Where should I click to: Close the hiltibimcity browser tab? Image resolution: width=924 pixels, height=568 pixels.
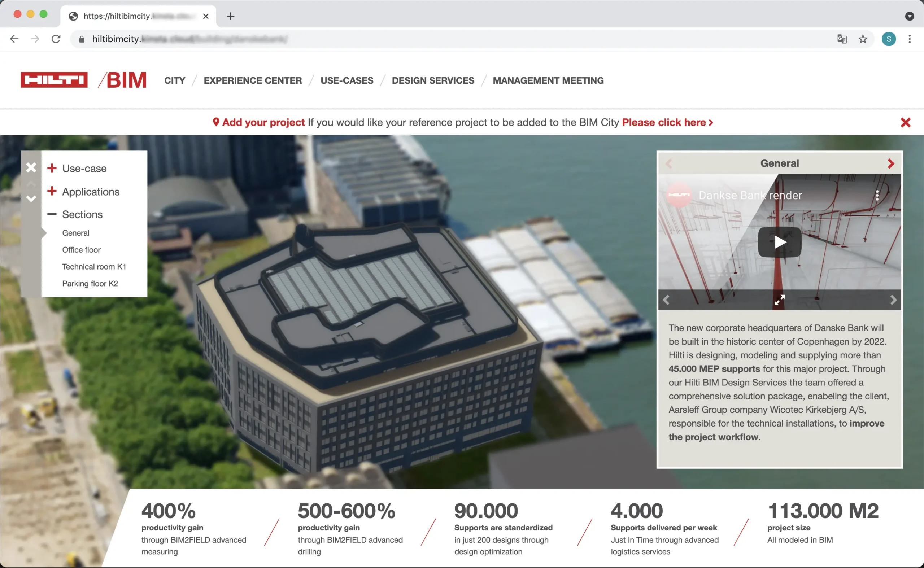click(205, 16)
